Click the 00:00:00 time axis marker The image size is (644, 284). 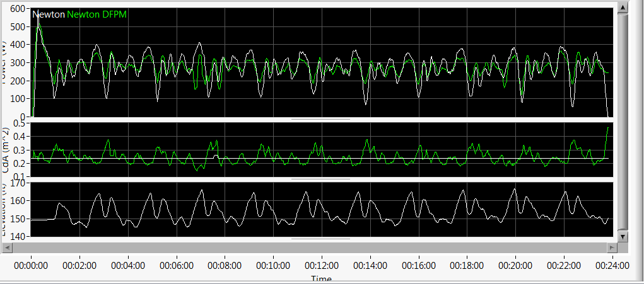tap(31, 266)
